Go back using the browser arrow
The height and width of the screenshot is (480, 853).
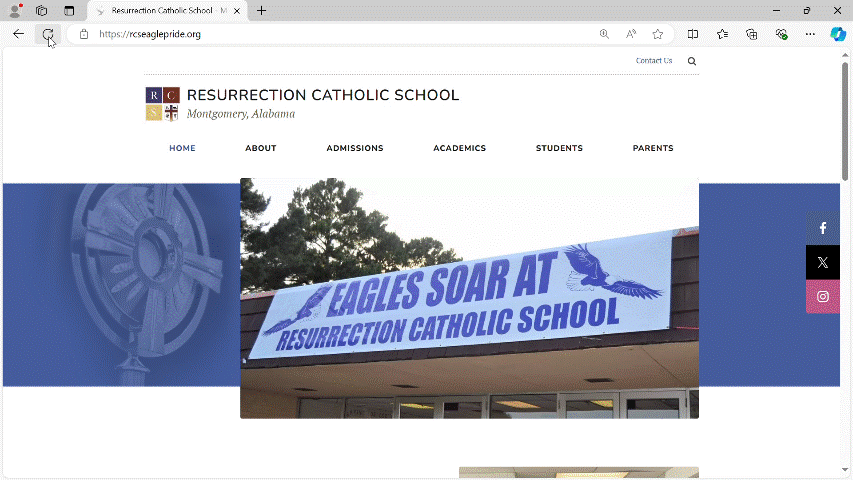[18, 34]
